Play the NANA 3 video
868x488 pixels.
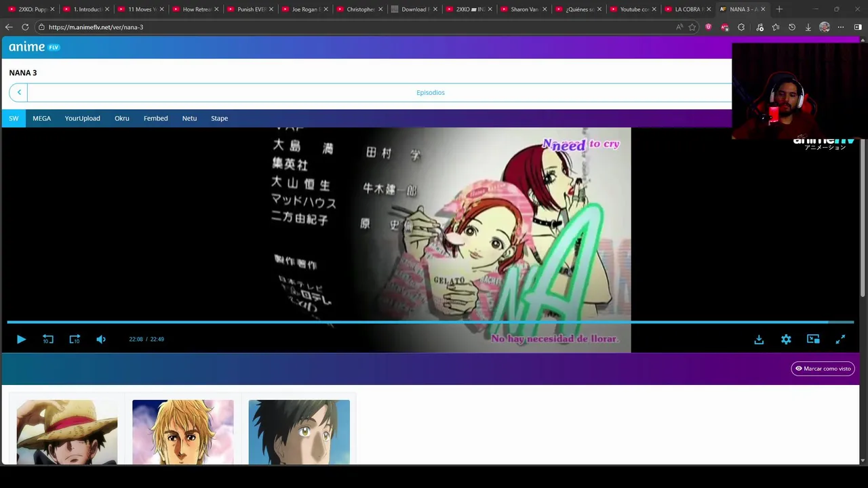pyautogui.click(x=21, y=339)
